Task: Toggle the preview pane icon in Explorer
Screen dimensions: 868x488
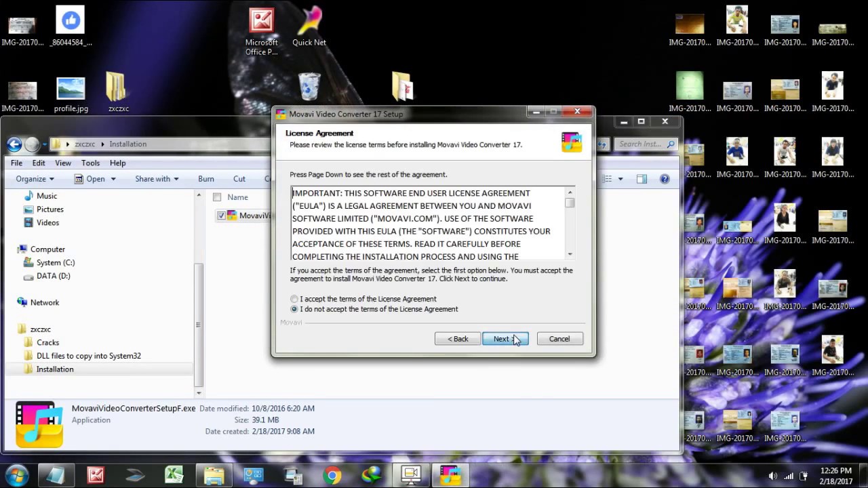Action: pos(642,179)
